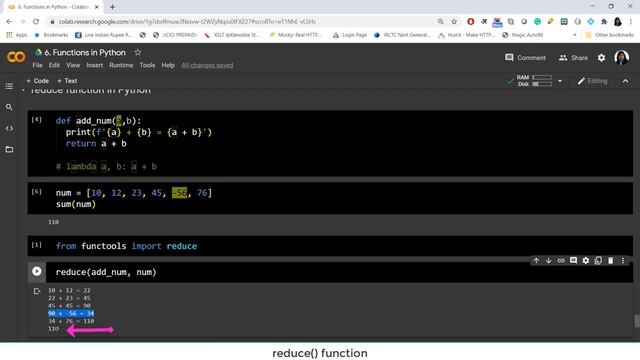This screenshot has height=360, width=640.
Task: Open the View menu
Action: tap(73, 65)
